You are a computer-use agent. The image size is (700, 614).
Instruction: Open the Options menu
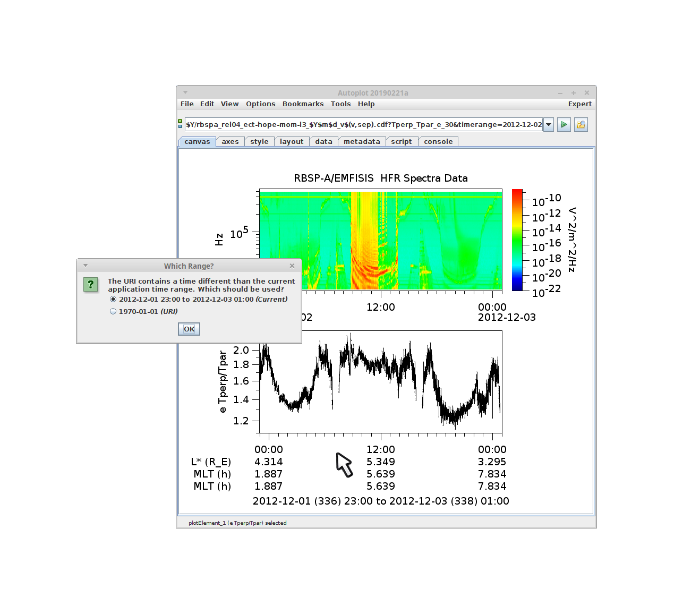coord(261,104)
